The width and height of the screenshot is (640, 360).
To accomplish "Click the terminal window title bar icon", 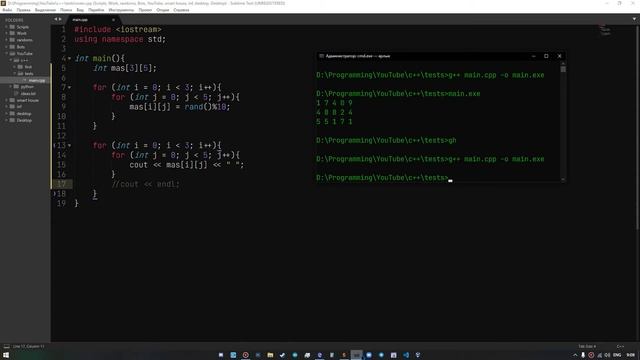I will click(x=322, y=56).
